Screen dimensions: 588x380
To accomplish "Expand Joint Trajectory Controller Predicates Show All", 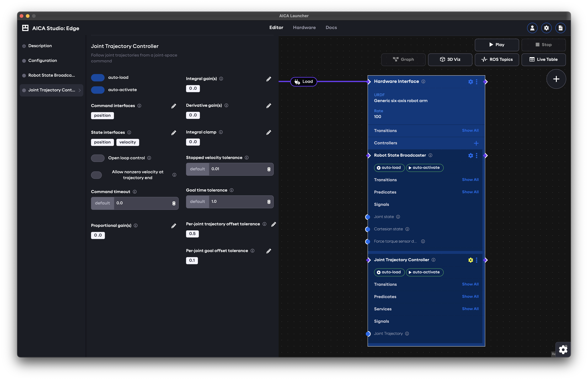I will [x=470, y=297].
